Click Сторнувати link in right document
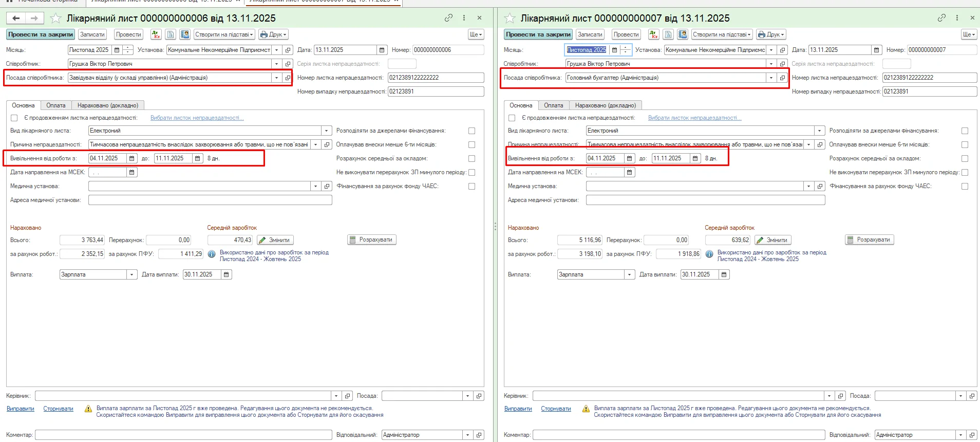The width and height of the screenshot is (980, 442). click(x=556, y=409)
